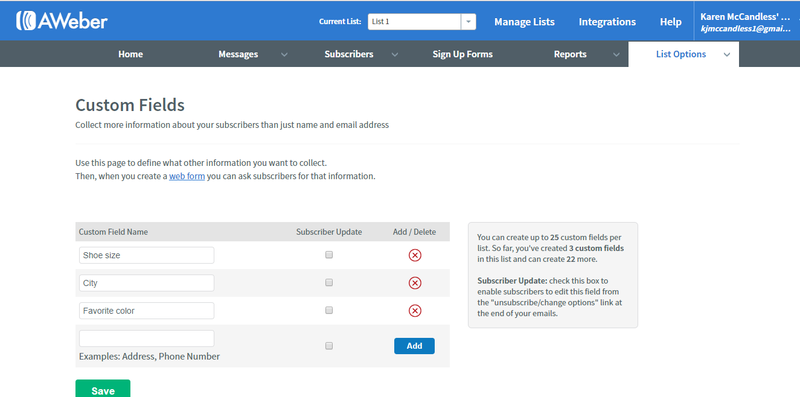Open the Current List dropdown arrow
Image resolution: width=800 pixels, height=397 pixels.
coord(468,21)
